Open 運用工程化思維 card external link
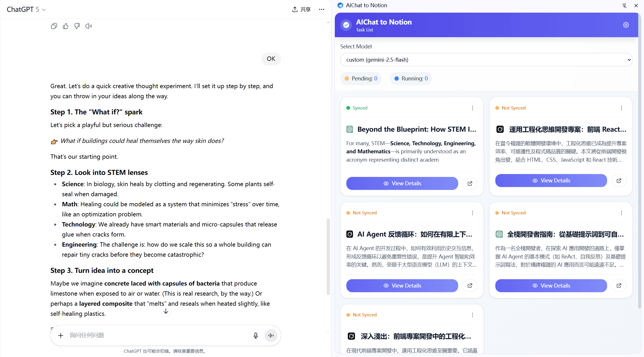The height and width of the screenshot is (357, 644). pos(619,181)
